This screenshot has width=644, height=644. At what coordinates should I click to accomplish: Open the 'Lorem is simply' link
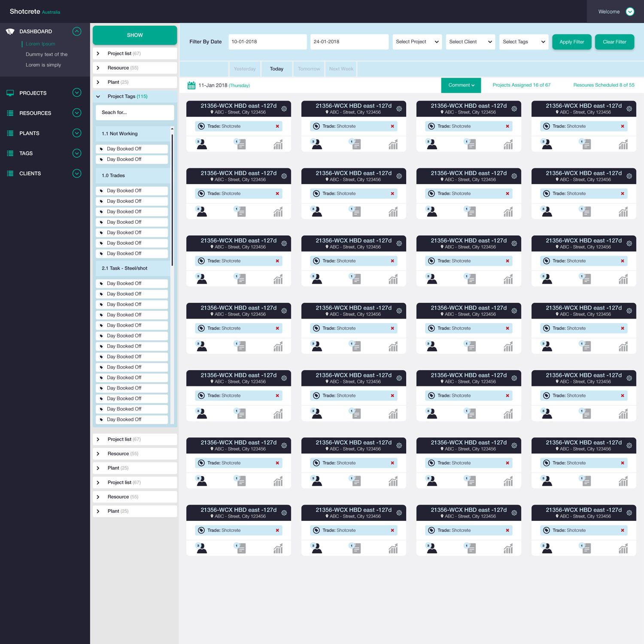point(43,65)
